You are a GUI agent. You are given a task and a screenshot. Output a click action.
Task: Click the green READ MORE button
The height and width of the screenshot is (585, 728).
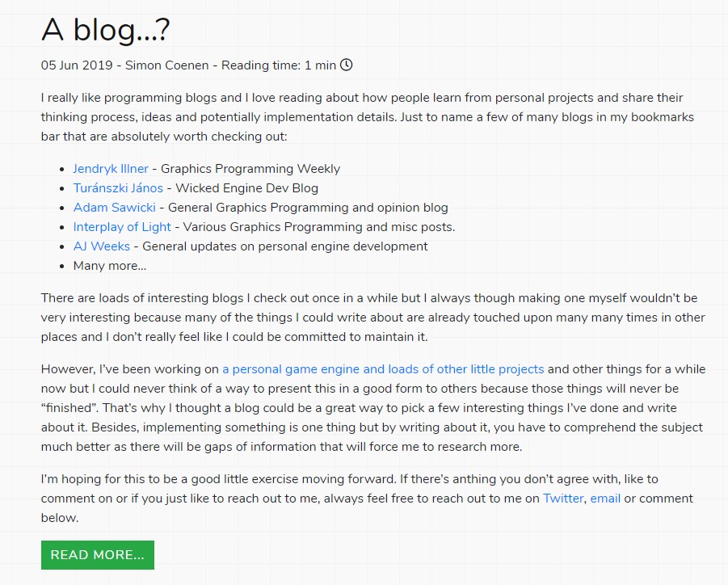(x=98, y=555)
